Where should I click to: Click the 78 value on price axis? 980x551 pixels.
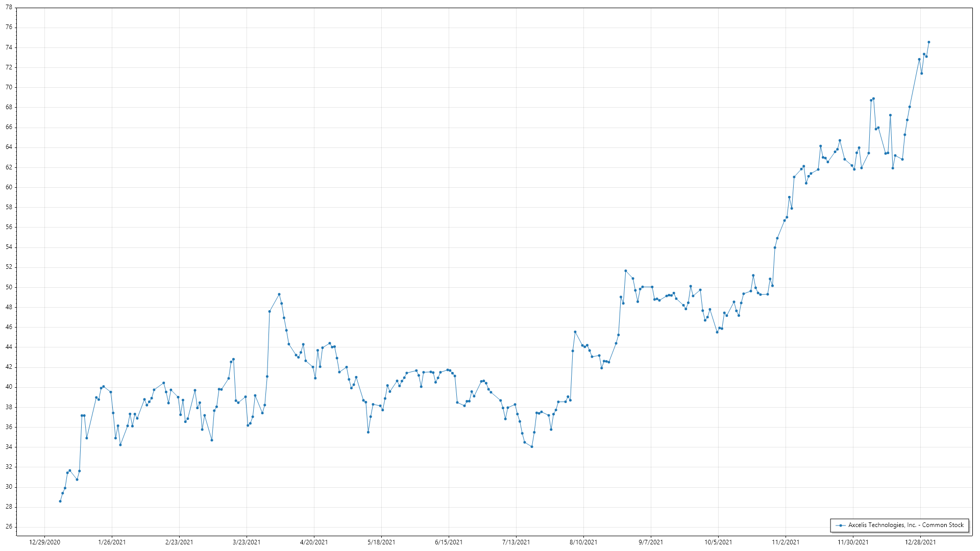click(9, 8)
